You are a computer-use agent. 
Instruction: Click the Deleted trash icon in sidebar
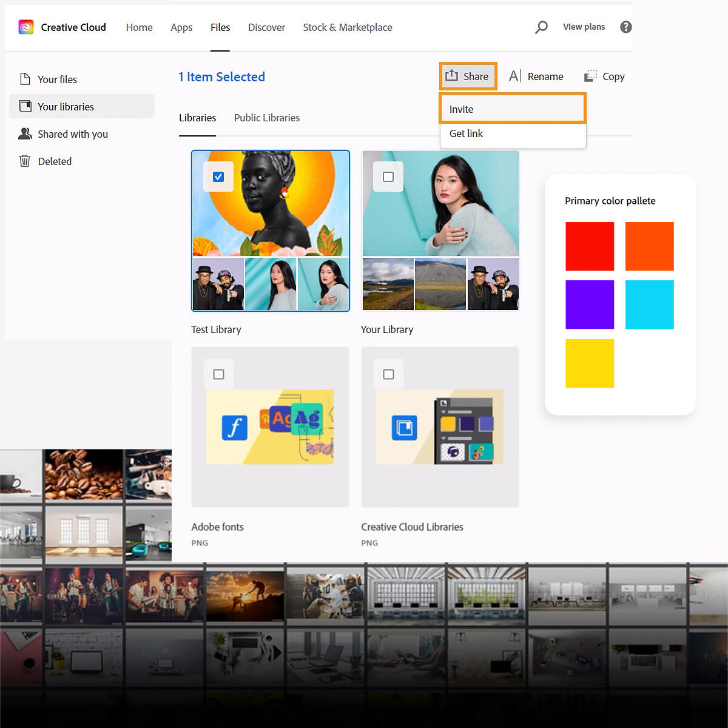tap(25, 161)
